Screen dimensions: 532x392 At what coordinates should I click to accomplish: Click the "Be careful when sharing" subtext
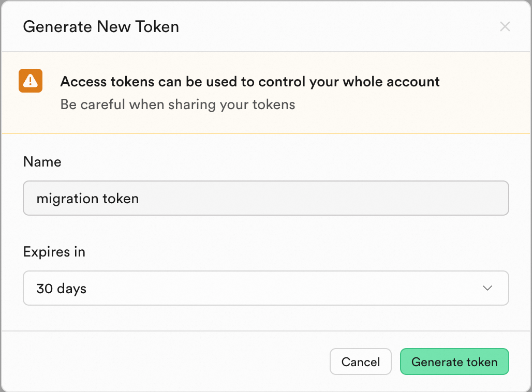tap(178, 104)
